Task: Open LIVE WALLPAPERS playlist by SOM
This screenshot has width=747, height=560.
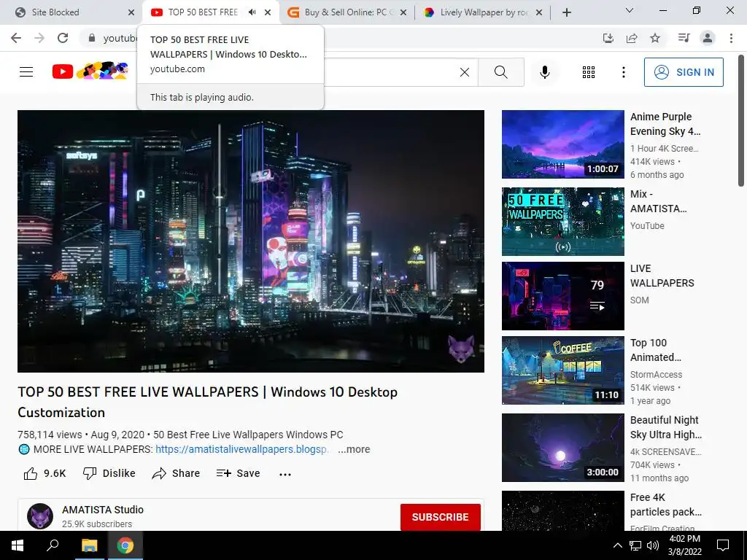Action: [x=562, y=296]
